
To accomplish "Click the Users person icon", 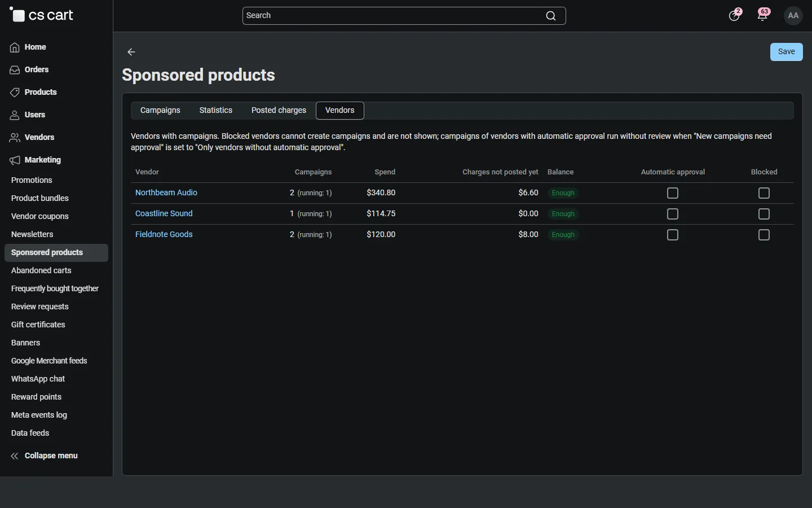I will 15,115.
